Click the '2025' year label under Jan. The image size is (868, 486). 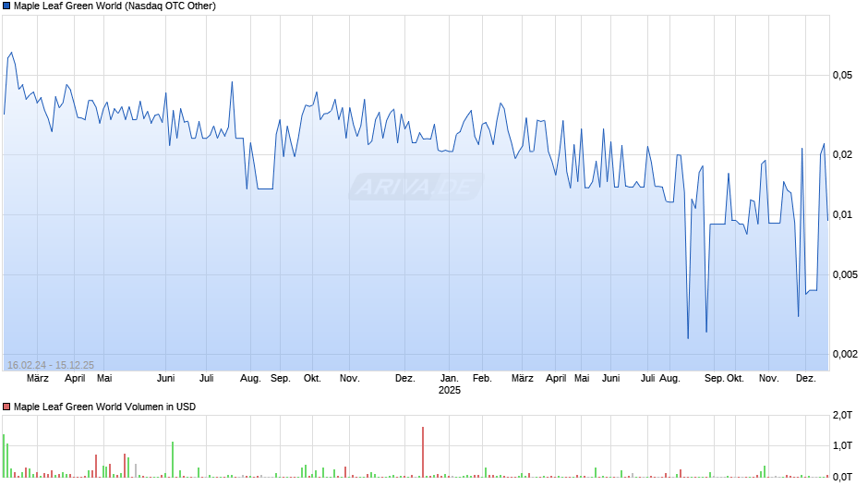450,390
